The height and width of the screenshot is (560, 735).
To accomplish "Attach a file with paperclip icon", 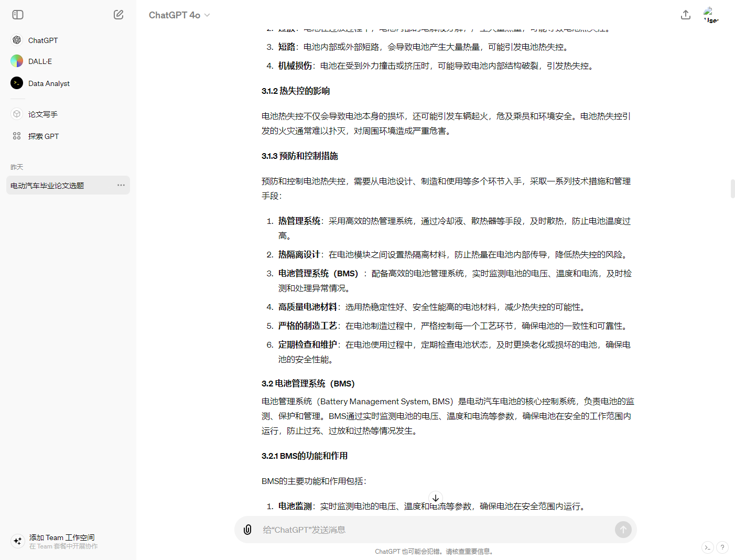I will pyautogui.click(x=247, y=530).
